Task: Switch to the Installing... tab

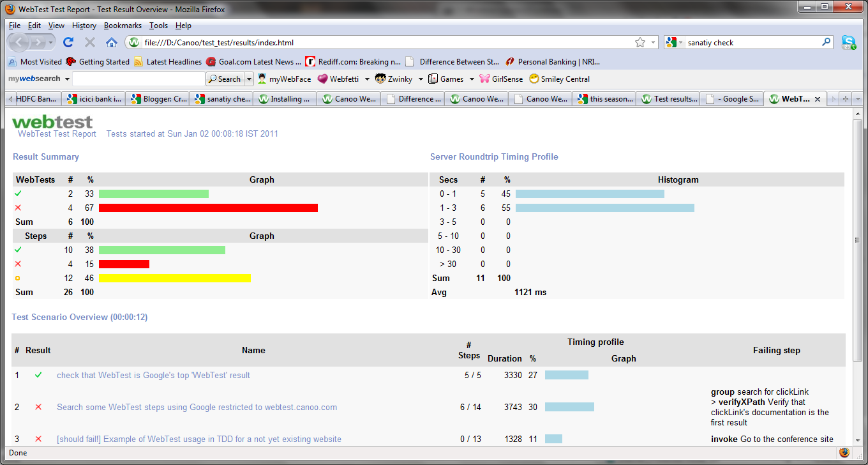Action: pyautogui.click(x=285, y=99)
